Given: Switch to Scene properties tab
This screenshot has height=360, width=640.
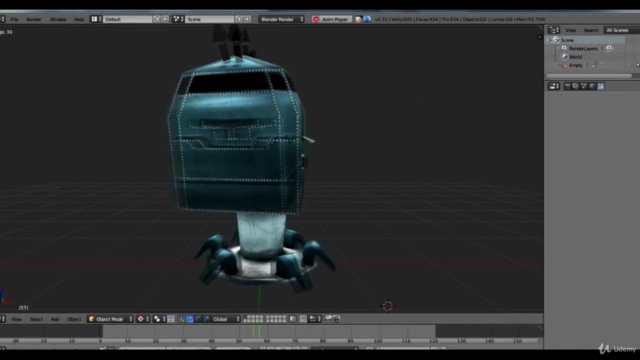Looking at the screenshot, I should point(584,86).
